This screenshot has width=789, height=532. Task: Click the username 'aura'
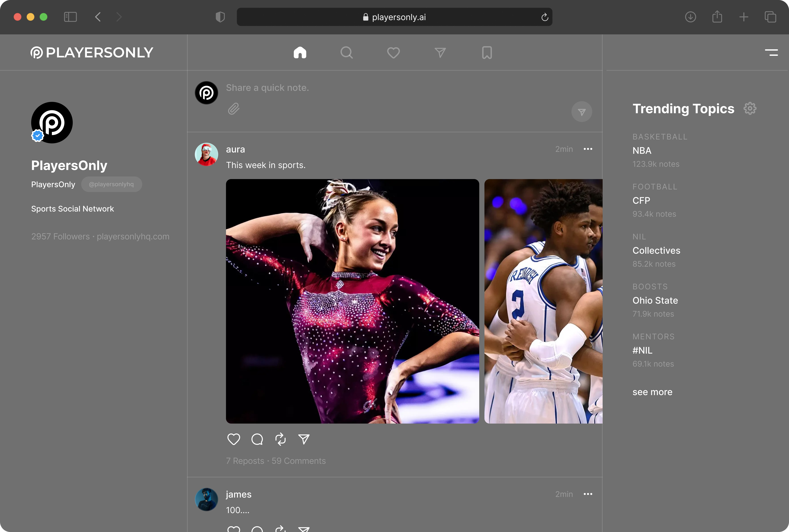pyautogui.click(x=235, y=149)
